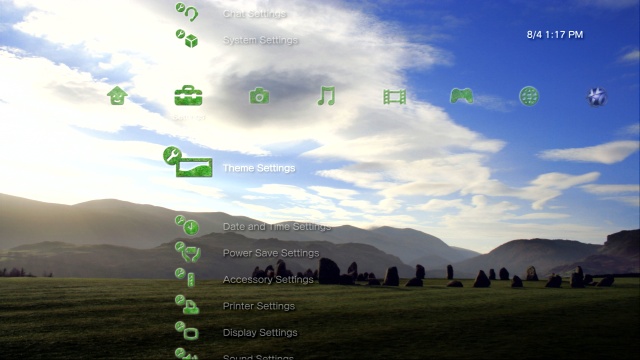This screenshot has height=360, width=640.
Task: Open Power Save Settings
Action: [x=271, y=253]
